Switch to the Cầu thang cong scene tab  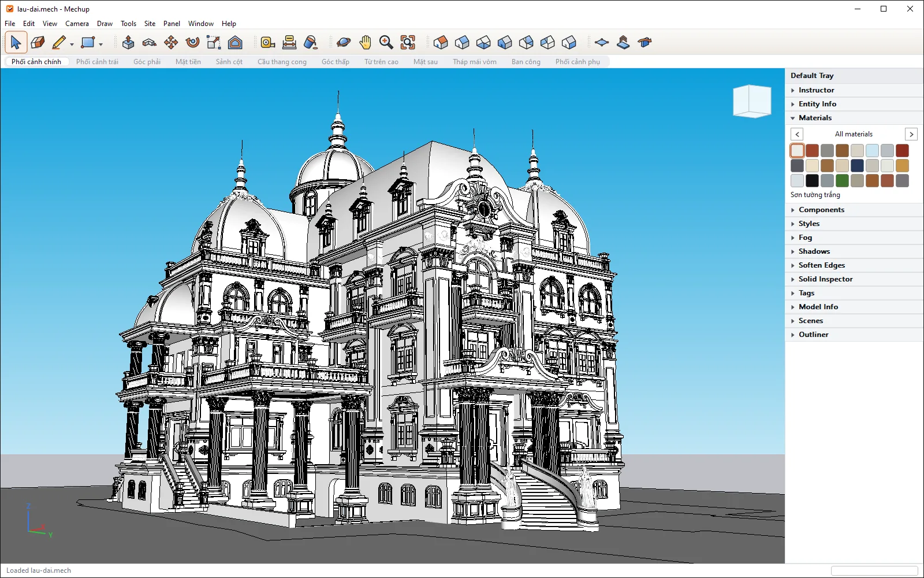282,62
